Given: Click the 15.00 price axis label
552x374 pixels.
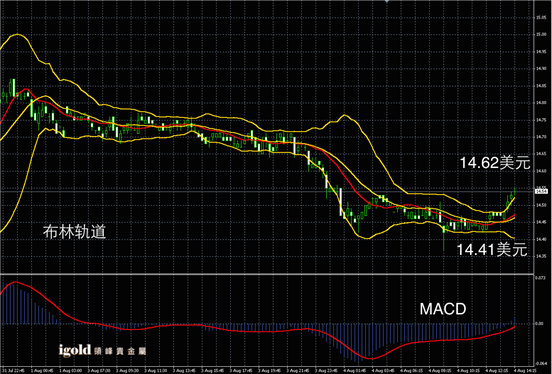Looking at the screenshot, I should tap(541, 35).
